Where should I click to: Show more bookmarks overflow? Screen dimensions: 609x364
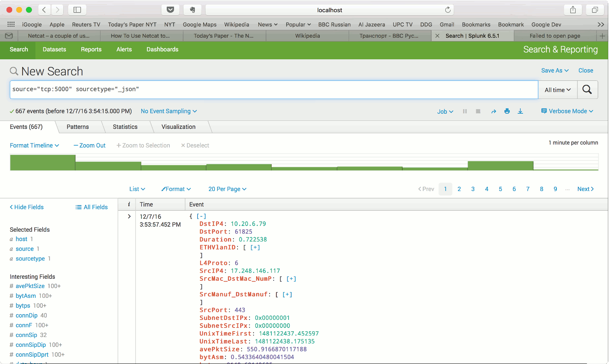point(601,24)
